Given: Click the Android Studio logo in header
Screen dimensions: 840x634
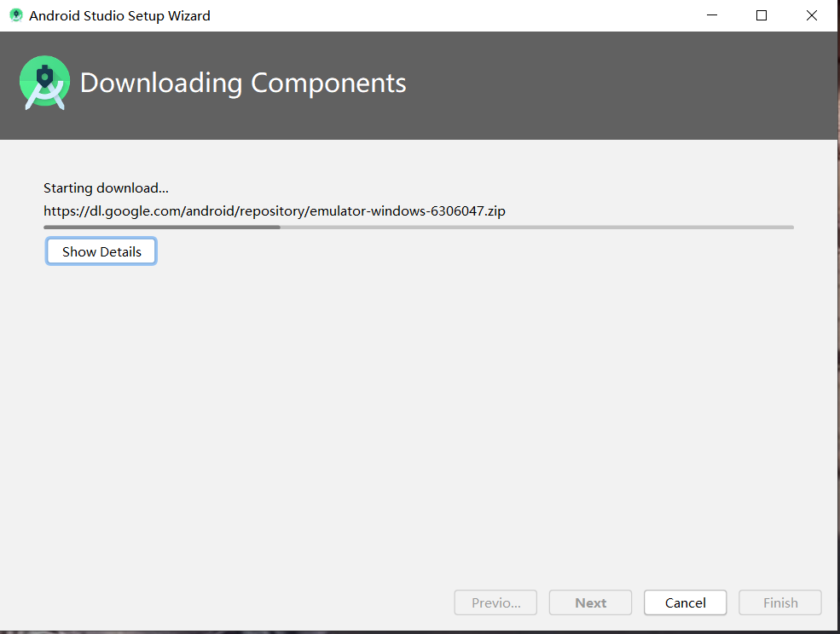Looking at the screenshot, I should tap(45, 83).
